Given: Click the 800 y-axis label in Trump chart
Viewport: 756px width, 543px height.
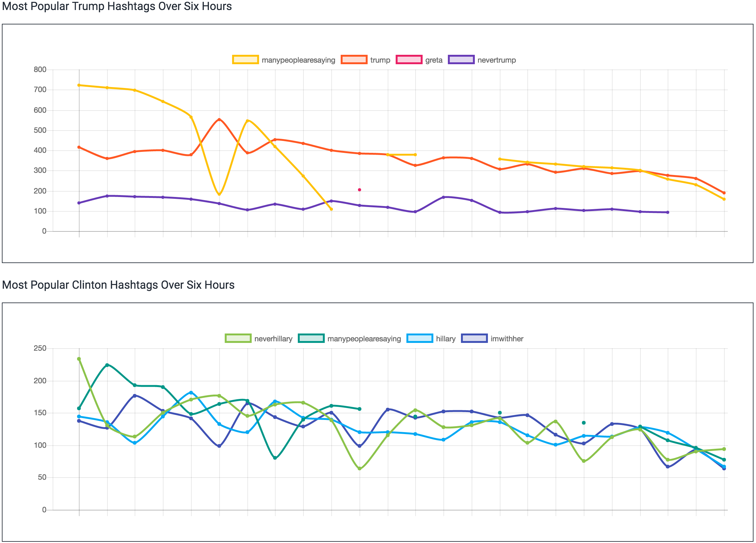Looking at the screenshot, I should 40,69.
